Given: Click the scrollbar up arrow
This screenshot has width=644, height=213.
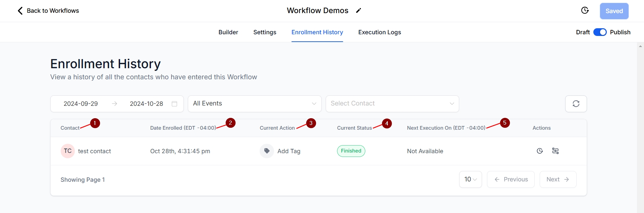Looking at the screenshot, I should [x=640, y=46].
